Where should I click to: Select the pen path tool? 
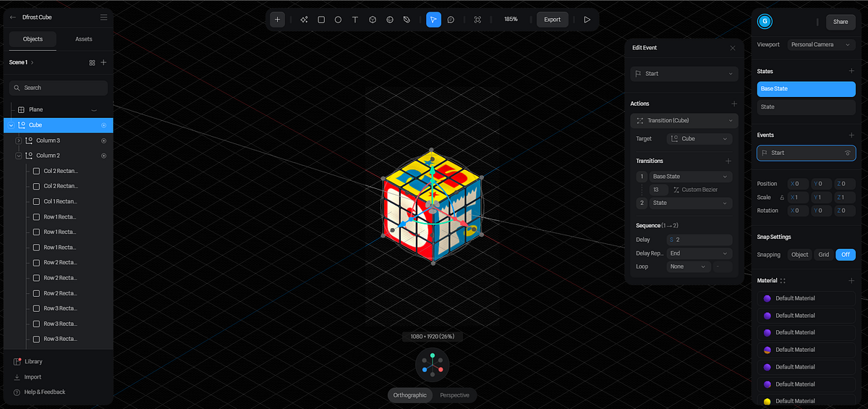407,20
